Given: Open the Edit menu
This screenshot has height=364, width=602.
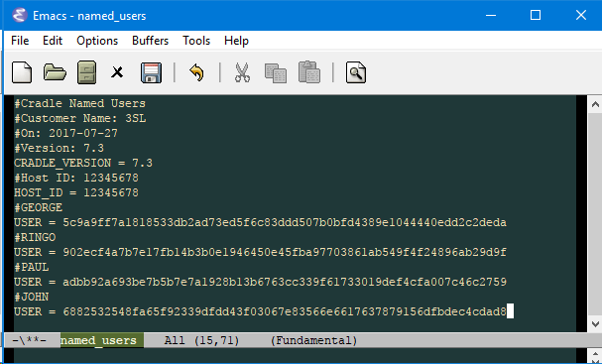Looking at the screenshot, I should coord(53,41).
